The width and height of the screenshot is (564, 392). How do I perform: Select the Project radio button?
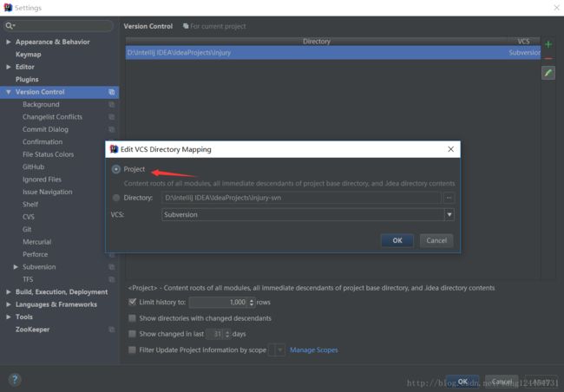pyautogui.click(x=115, y=169)
